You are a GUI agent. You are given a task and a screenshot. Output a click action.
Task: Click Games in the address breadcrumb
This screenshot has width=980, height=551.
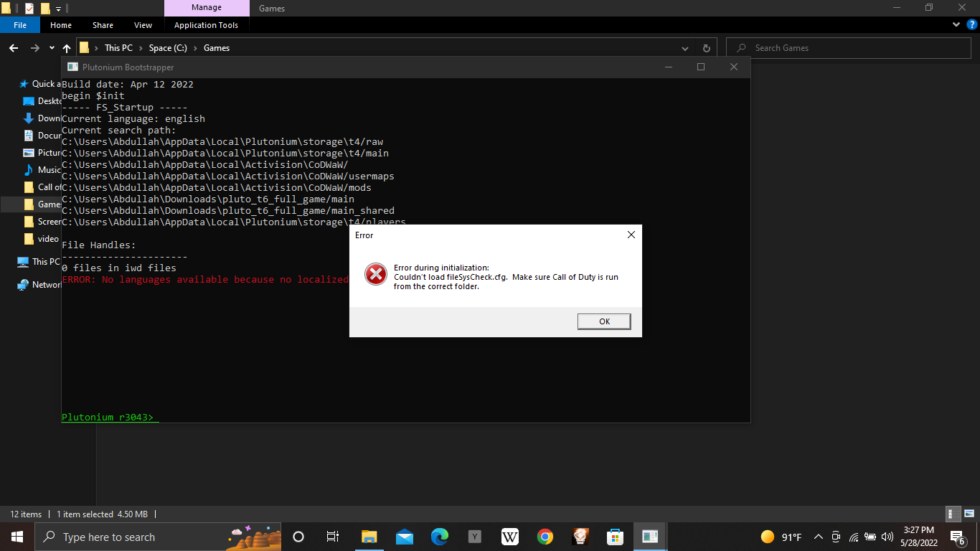(217, 48)
